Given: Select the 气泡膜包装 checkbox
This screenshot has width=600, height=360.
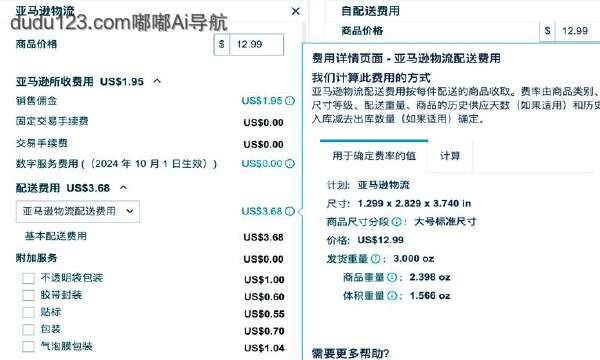Looking at the screenshot, I should pos(28,347).
